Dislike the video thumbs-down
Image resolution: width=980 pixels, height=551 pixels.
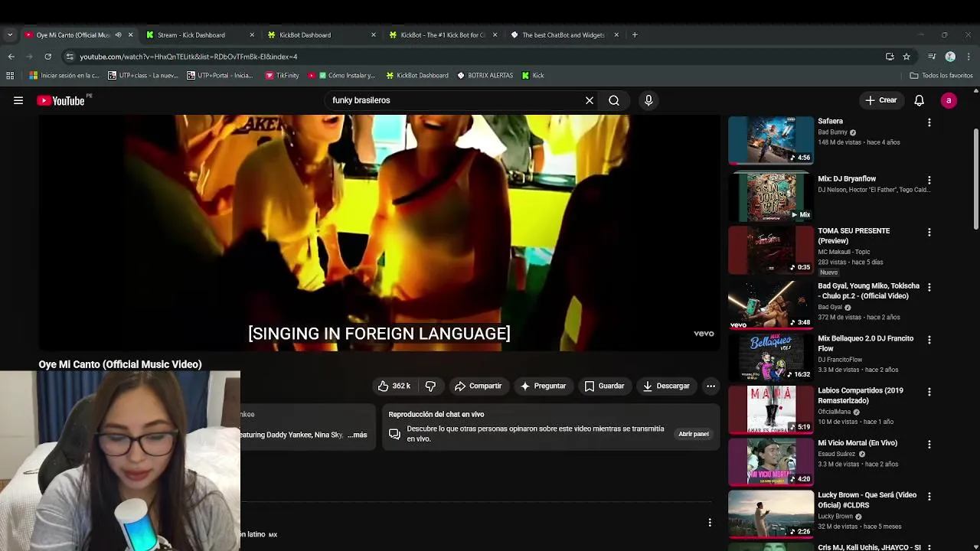pos(430,386)
